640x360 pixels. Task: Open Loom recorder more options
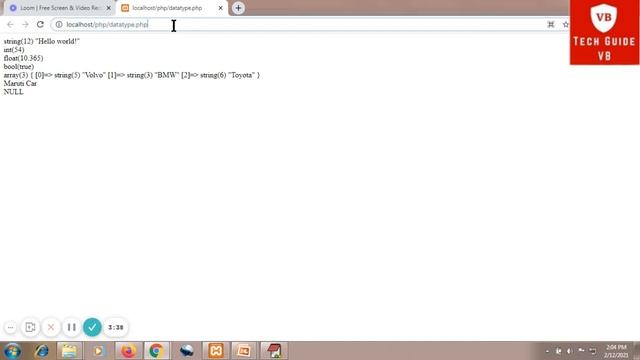[x=11, y=327]
